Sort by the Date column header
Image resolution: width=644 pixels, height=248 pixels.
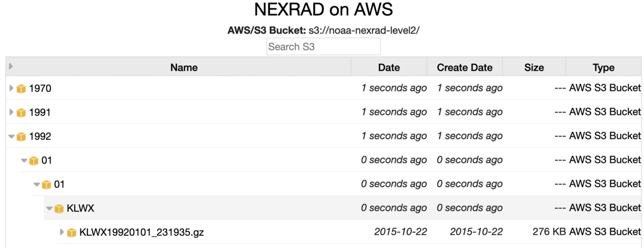click(x=389, y=67)
